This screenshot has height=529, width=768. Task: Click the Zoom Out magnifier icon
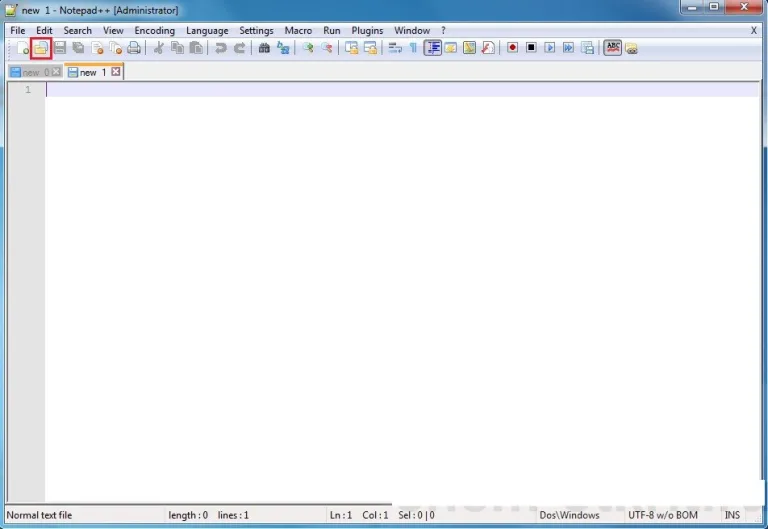click(326, 48)
